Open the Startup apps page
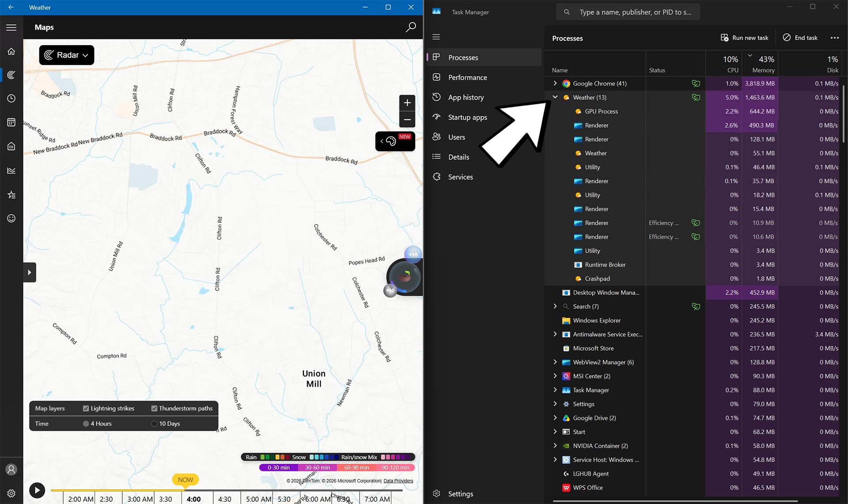 [x=484, y=117]
